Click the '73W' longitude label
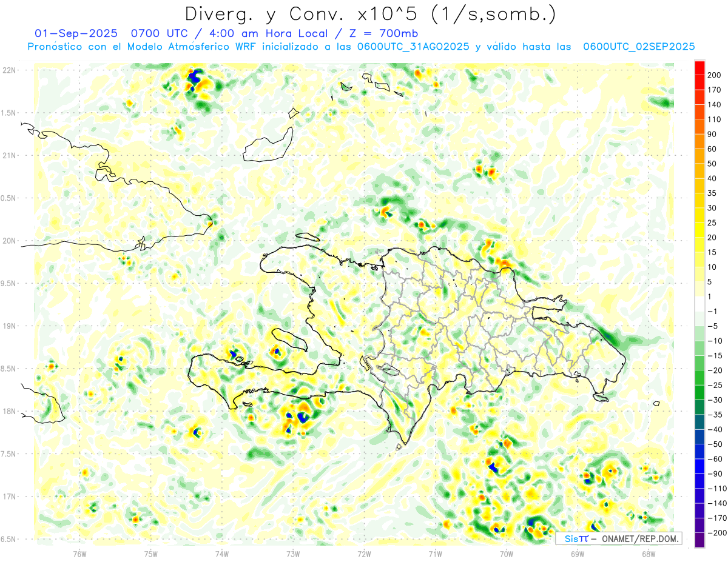Screen dimensions: 728x562 [x=293, y=554]
